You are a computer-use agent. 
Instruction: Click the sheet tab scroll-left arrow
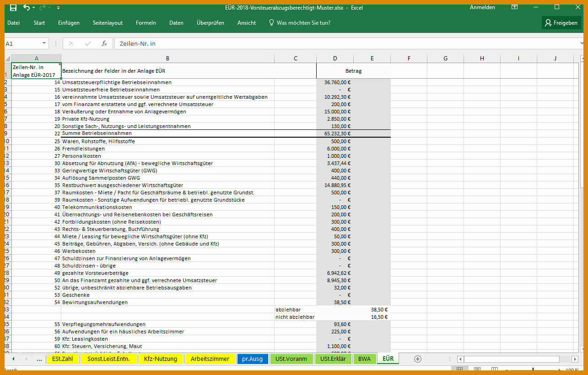tap(13, 359)
